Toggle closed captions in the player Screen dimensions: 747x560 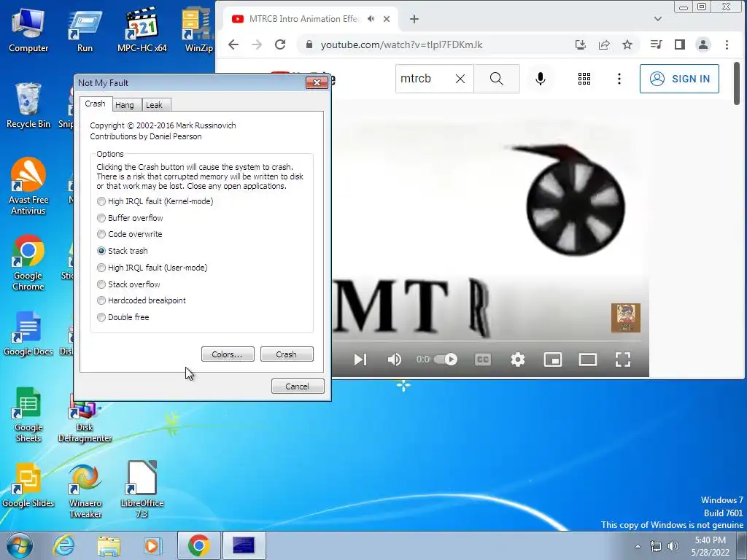coord(483,359)
